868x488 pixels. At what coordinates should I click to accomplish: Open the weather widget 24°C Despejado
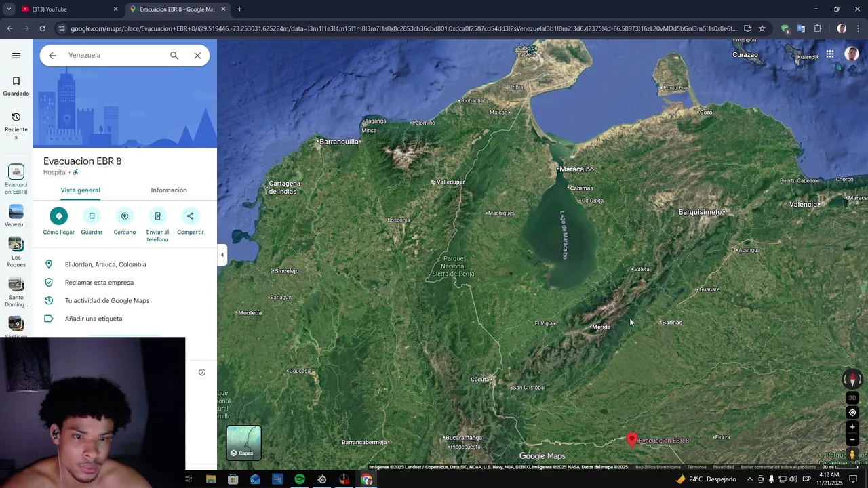tap(705, 479)
